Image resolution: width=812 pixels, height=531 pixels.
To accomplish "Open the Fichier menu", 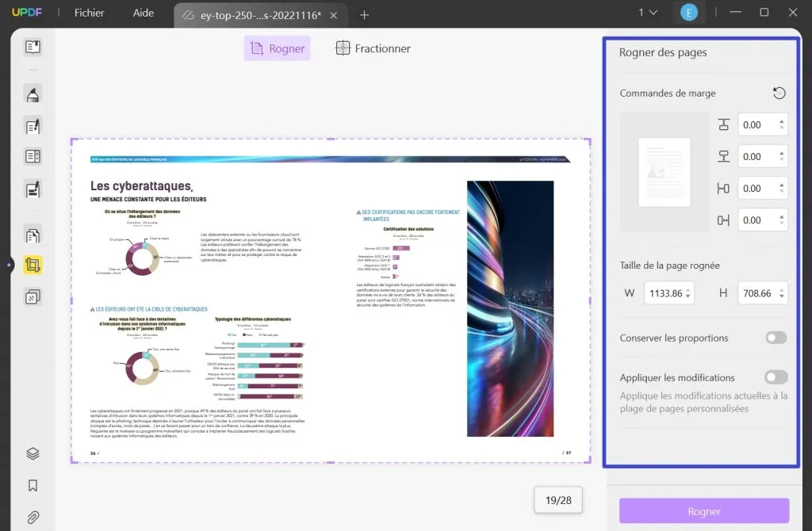I will (89, 13).
